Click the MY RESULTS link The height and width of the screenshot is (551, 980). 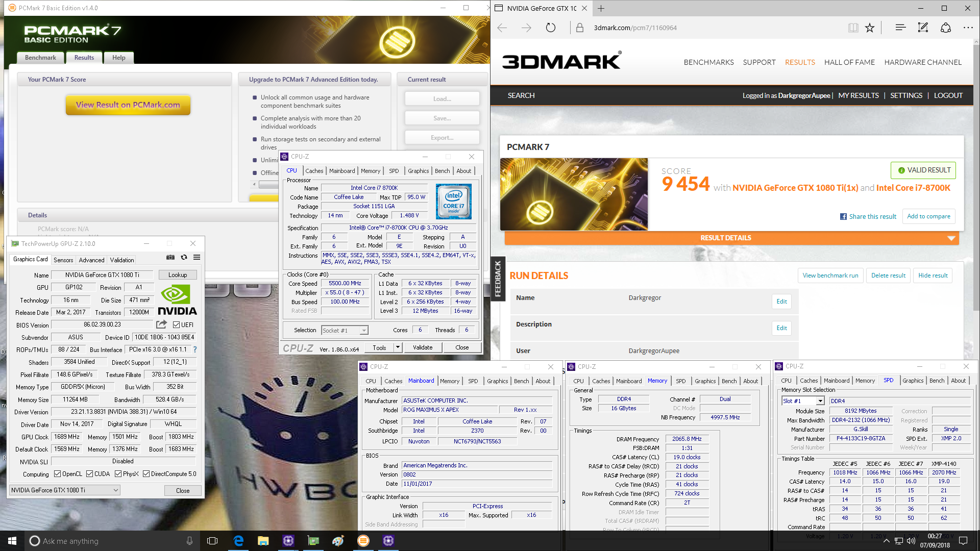coord(859,95)
